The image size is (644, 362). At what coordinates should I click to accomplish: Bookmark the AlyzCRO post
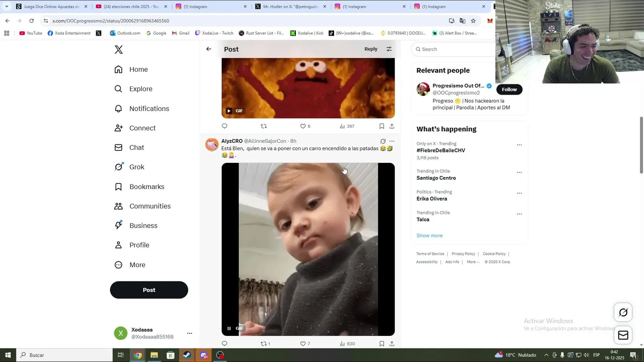[382, 343]
